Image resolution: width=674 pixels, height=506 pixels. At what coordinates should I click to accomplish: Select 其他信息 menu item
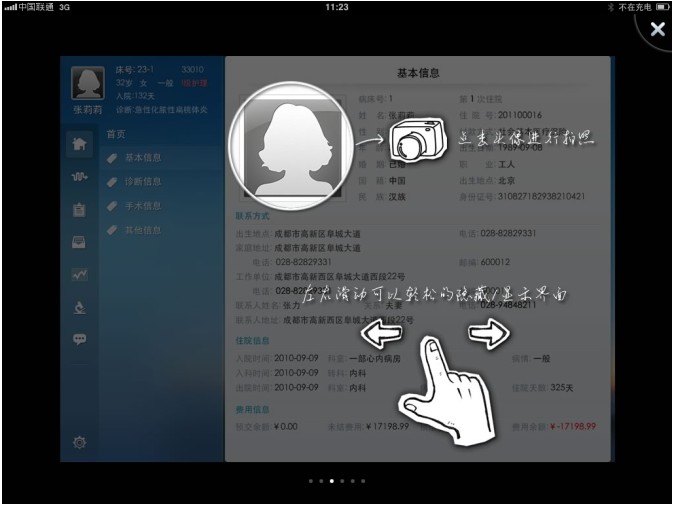(142, 231)
